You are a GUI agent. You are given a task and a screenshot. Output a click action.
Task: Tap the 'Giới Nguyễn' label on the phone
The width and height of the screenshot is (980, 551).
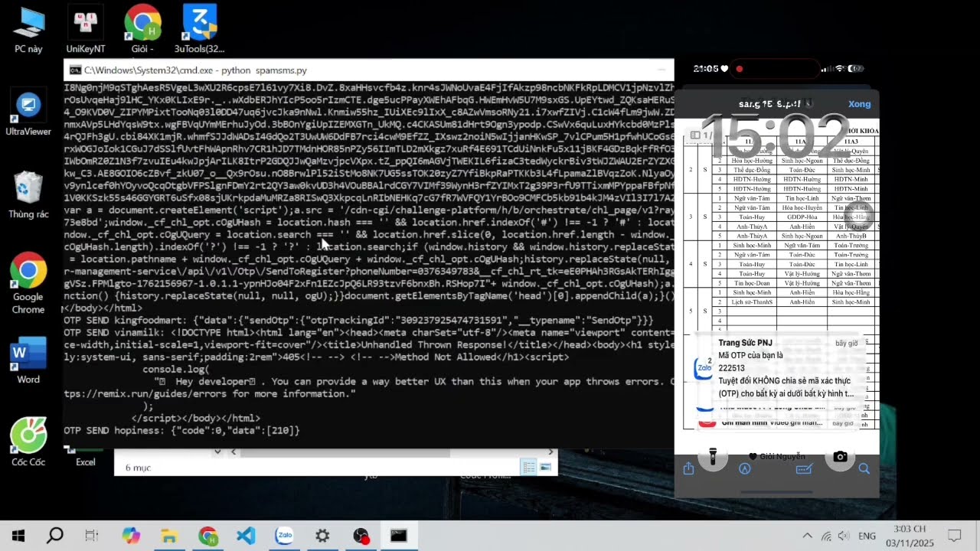(777, 456)
